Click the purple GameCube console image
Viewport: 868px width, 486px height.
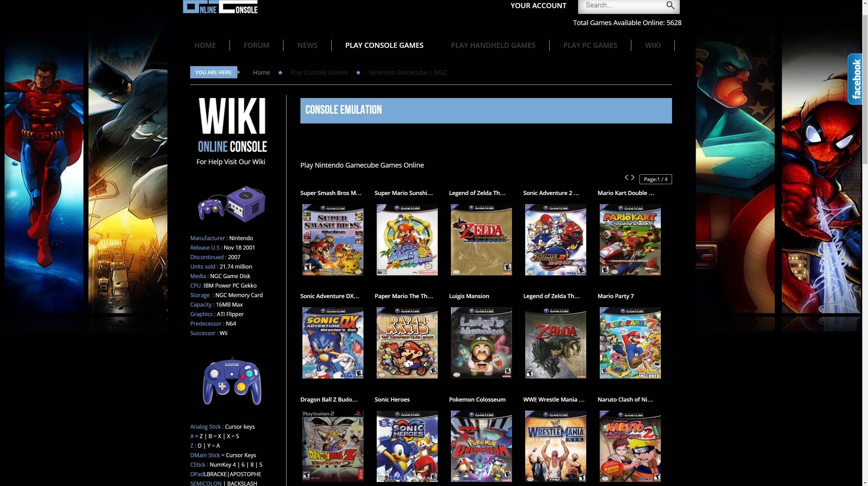[x=232, y=204]
